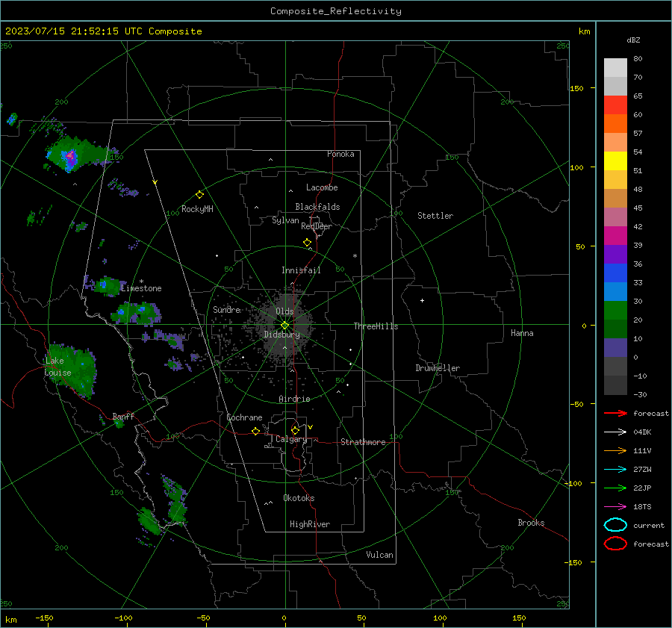Click the magenta storm core in northwest cell
Screen dimensions: 672x628
click(71, 157)
